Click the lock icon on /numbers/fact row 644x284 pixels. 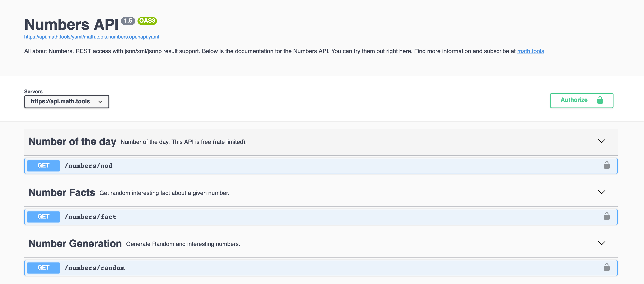point(607,216)
